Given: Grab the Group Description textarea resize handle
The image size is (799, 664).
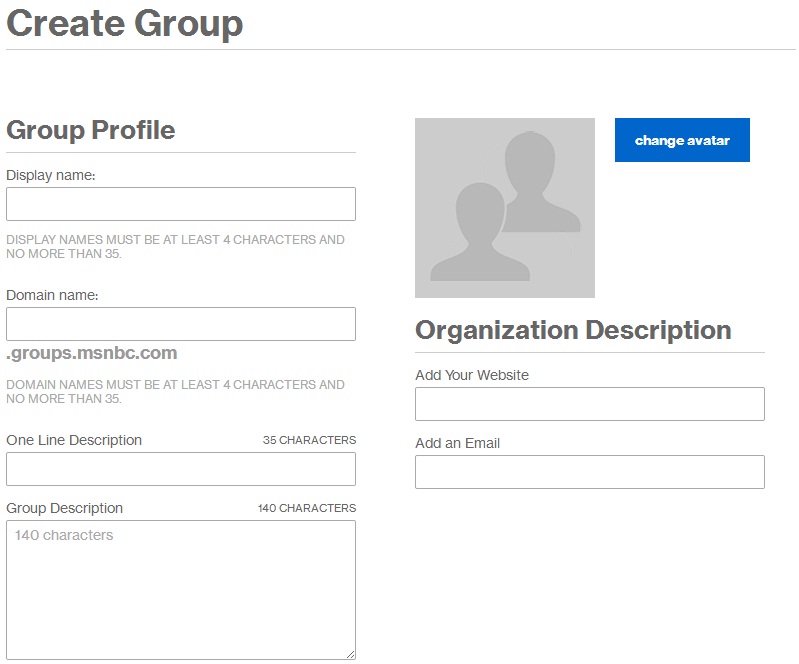Looking at the screenshot, I should click(x=350, y=654).
